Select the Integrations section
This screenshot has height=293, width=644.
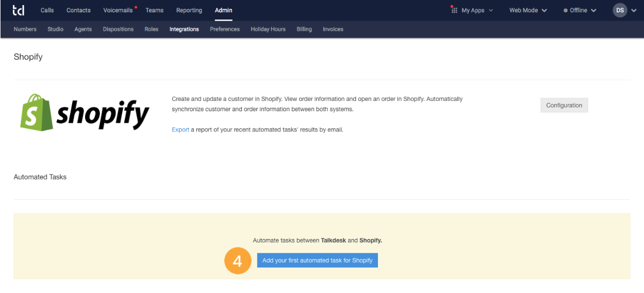184,29
